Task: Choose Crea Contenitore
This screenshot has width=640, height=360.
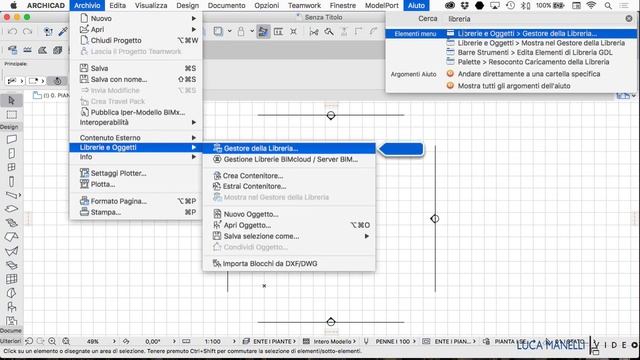Action: (x=289, y=176)
